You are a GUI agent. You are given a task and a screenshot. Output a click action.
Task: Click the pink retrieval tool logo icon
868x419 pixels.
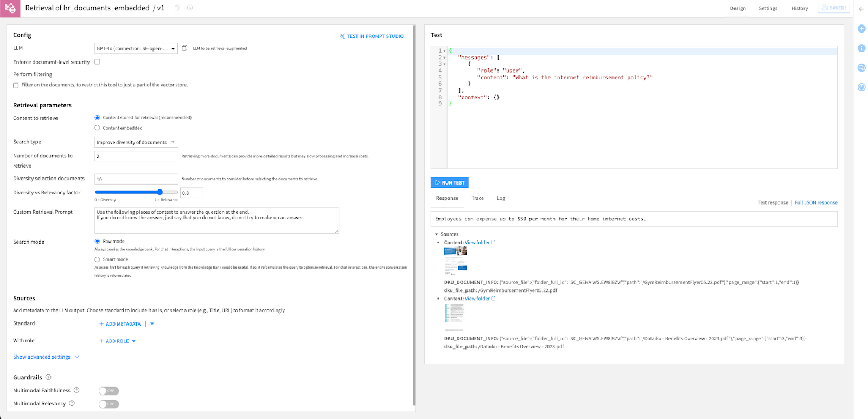click(x=10, y=8)
